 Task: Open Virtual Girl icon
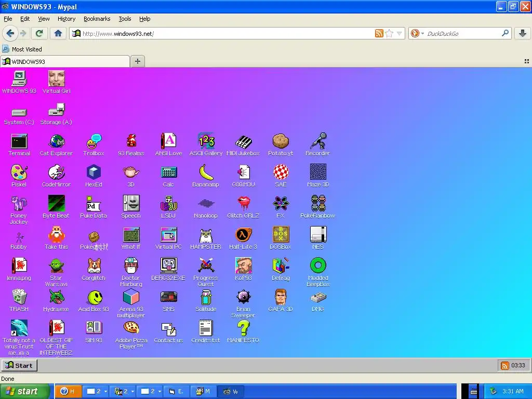coord(56,83)
